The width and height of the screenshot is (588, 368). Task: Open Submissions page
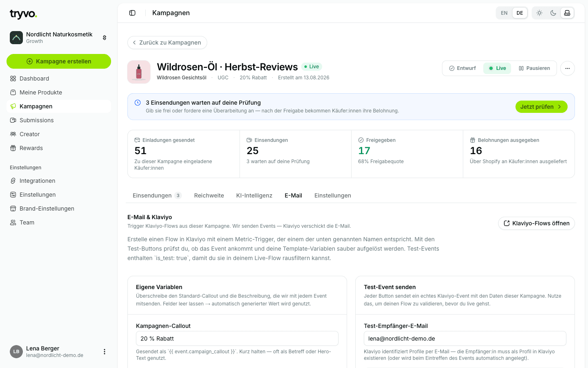click(x=59, y=120)
